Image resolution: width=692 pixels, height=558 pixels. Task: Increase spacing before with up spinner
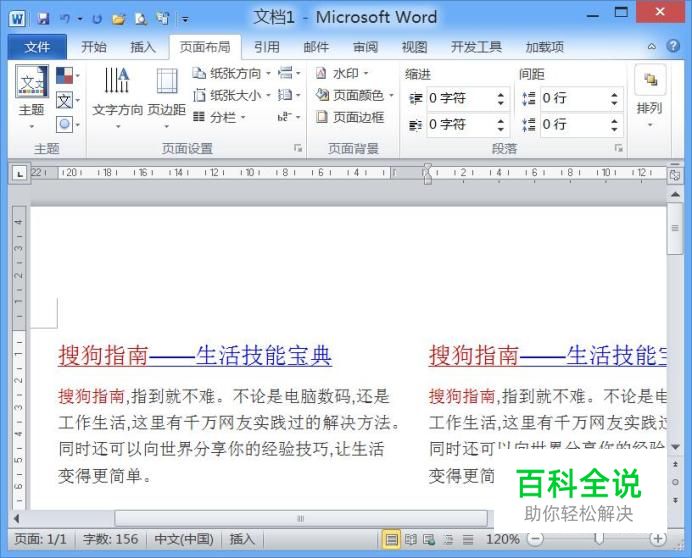click(614, 94)
